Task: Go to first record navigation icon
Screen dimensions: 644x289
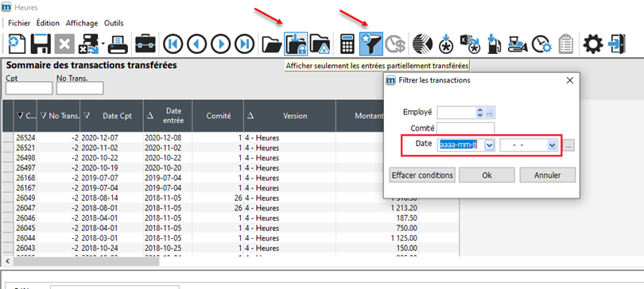Action: click(x=173, y=44)
